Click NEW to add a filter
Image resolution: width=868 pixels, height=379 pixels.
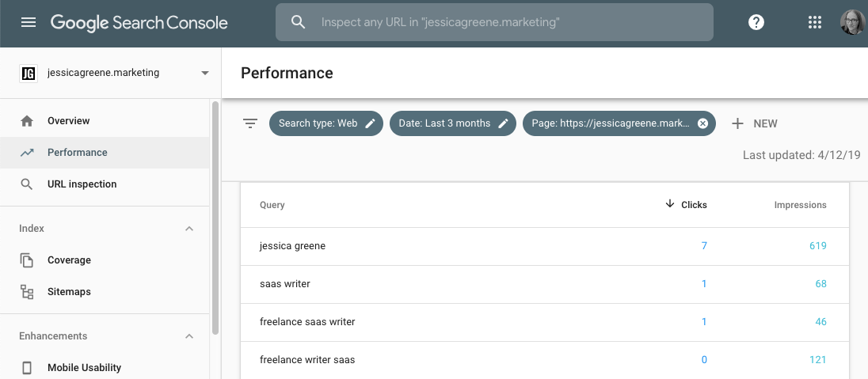766,123
